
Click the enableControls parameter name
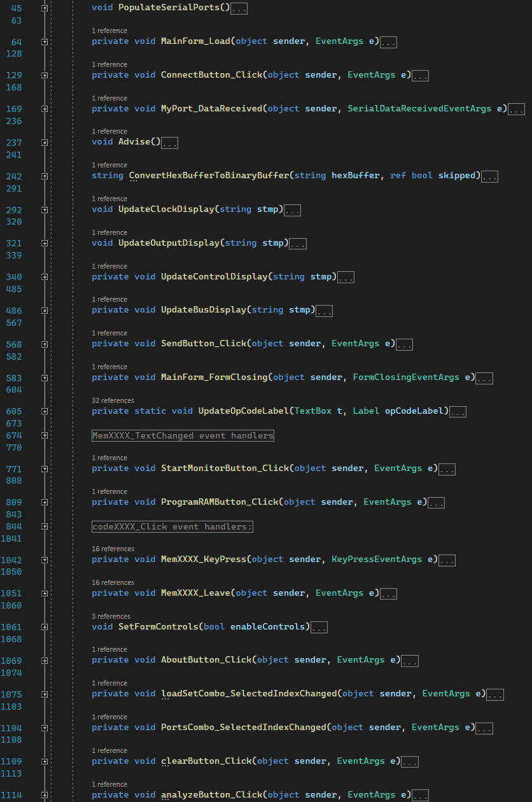click(x=267, y=627)
